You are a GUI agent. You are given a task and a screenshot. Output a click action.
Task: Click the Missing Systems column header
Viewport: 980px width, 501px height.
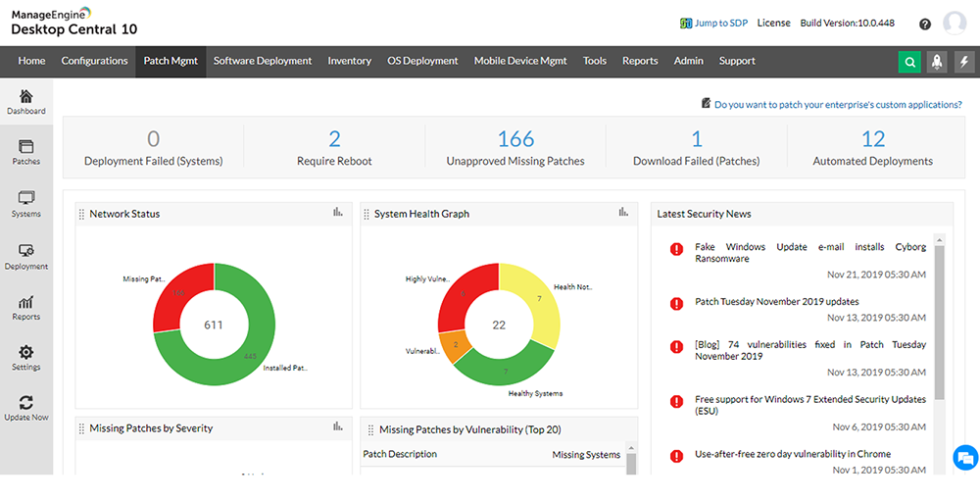[x=586, y=455]
